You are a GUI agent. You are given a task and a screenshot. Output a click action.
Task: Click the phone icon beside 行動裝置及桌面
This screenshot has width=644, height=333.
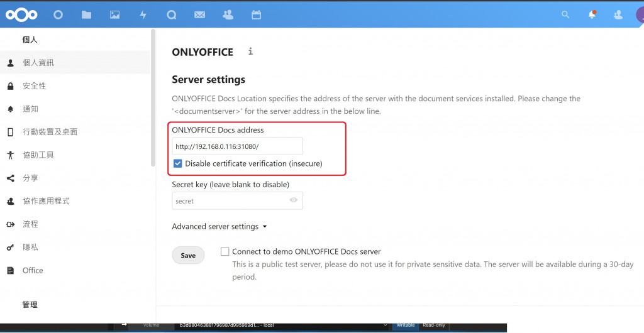coord(11,132)
